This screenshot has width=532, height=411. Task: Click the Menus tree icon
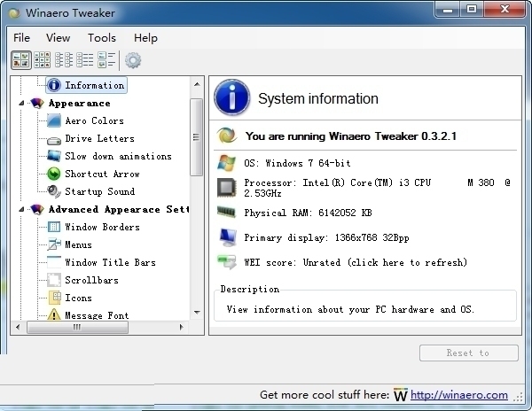coord(54,244)
